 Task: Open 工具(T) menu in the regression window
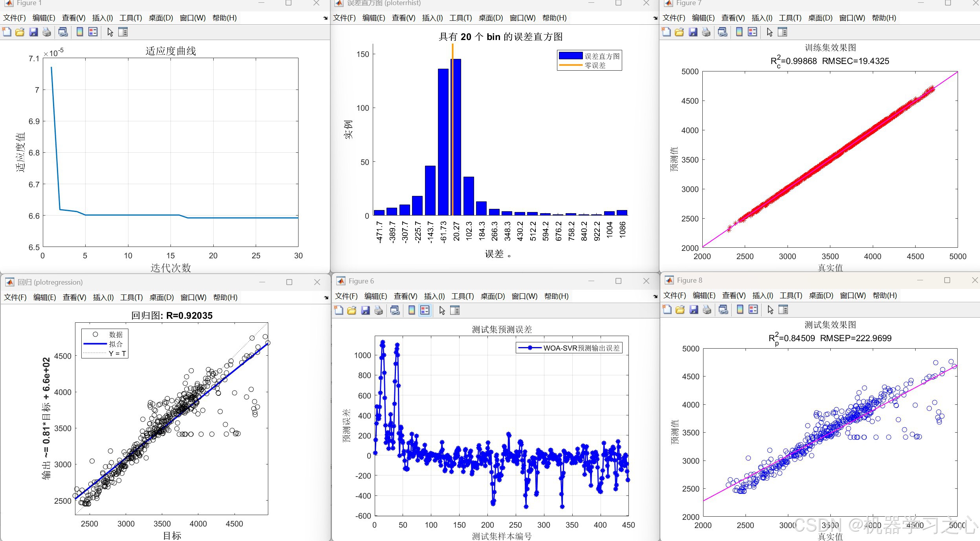(131, 298)
